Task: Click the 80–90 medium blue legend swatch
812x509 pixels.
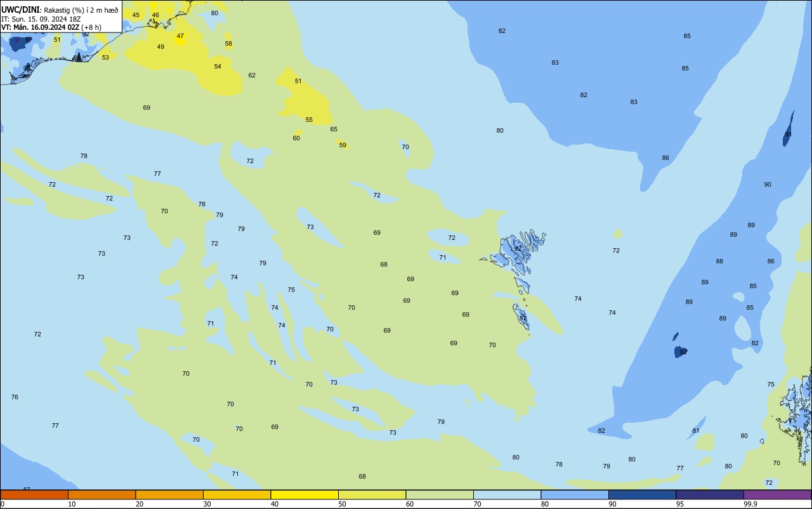Action: [575, 494]
